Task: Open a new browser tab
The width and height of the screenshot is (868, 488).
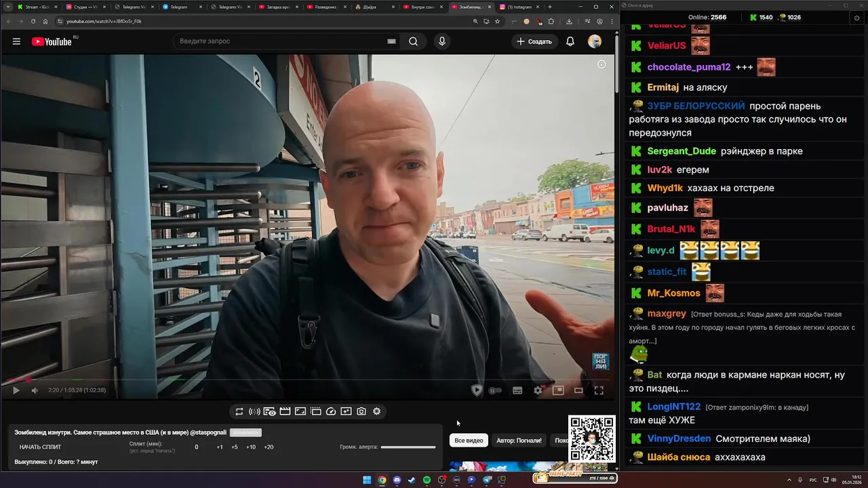Action: pos(550,7)
